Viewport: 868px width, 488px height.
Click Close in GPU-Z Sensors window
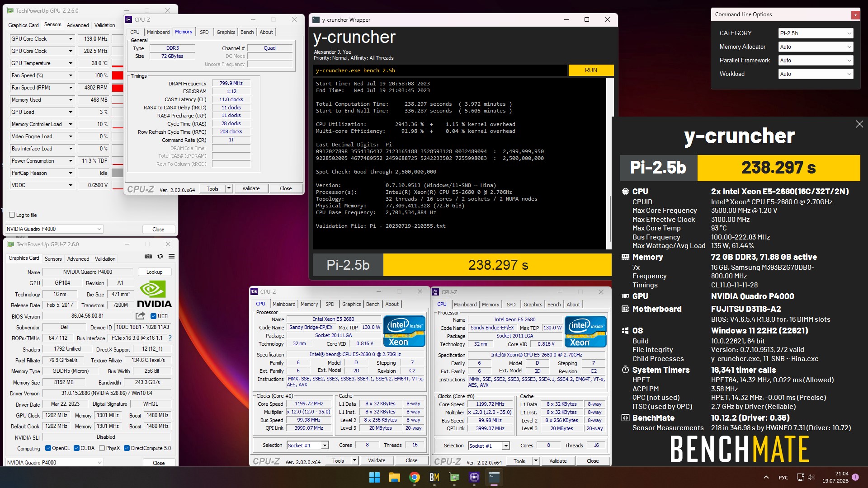coord(158,230)
